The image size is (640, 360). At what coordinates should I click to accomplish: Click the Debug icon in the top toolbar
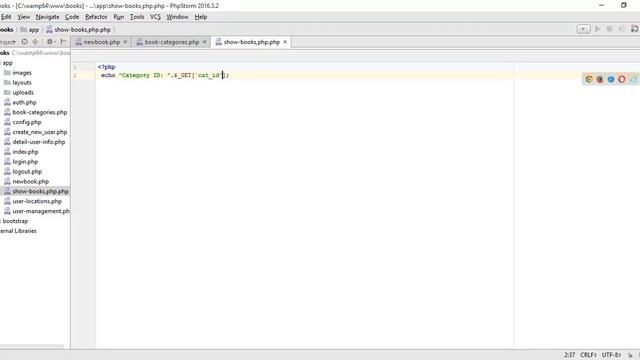[x=609, y=29]
